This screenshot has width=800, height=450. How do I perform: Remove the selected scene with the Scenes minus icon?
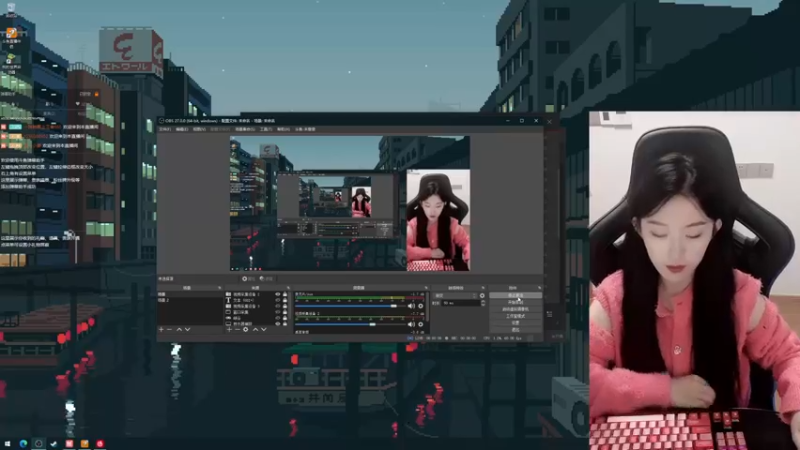point(169,330)
